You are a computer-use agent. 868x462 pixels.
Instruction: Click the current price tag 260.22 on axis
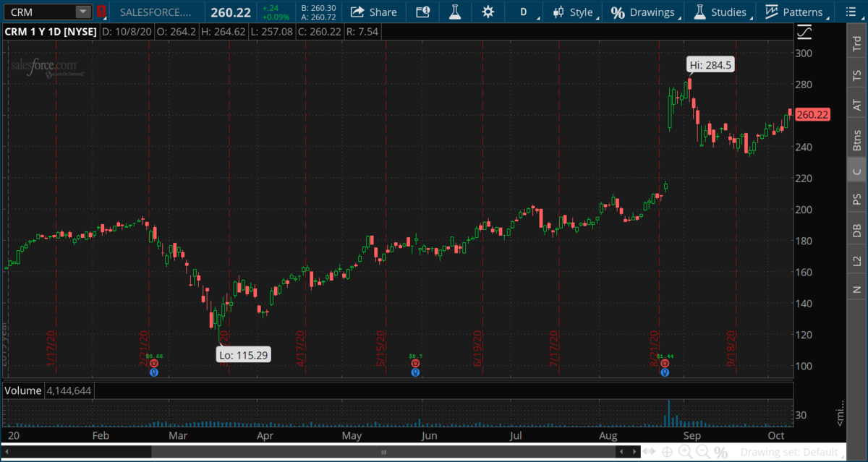[x=812, y=115]
